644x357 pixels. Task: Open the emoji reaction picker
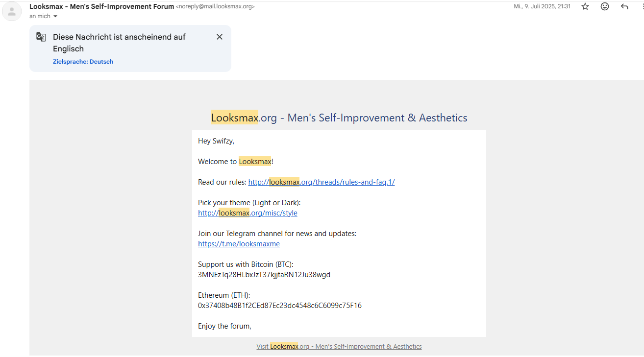coord(605,6)
